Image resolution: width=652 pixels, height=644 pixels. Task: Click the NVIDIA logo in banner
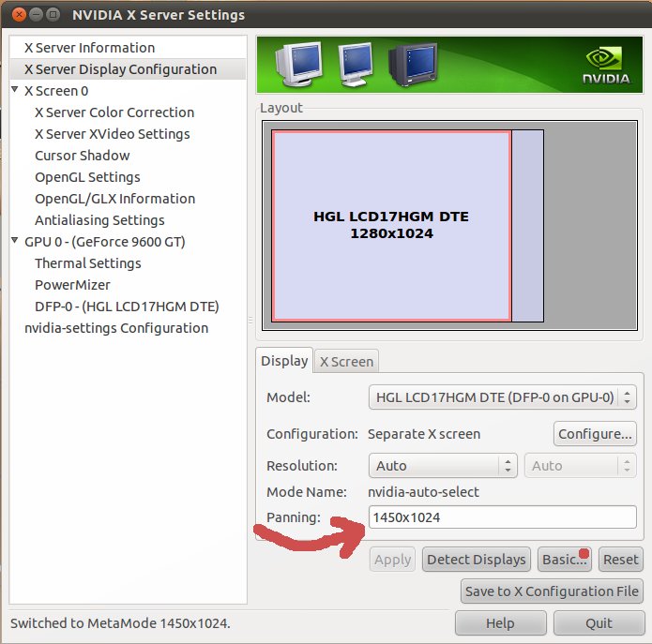click(605, 66)
